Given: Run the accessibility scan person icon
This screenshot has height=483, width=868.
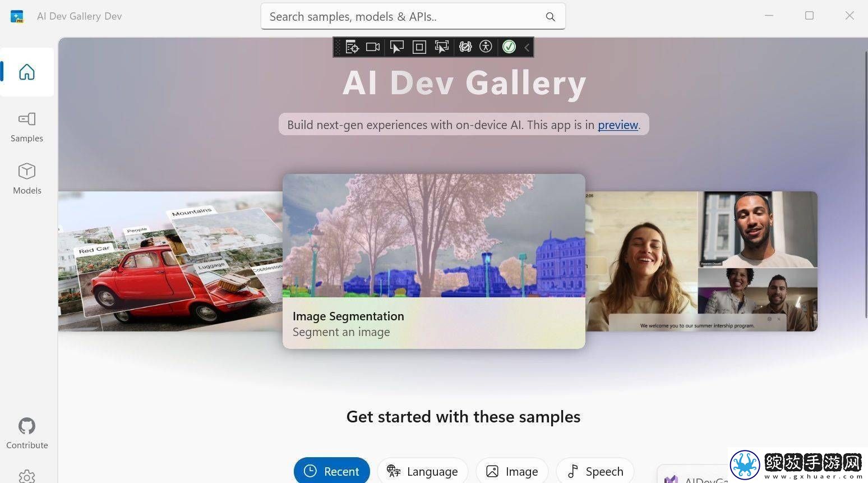Looking at the screenshot, I should point(486,47).
